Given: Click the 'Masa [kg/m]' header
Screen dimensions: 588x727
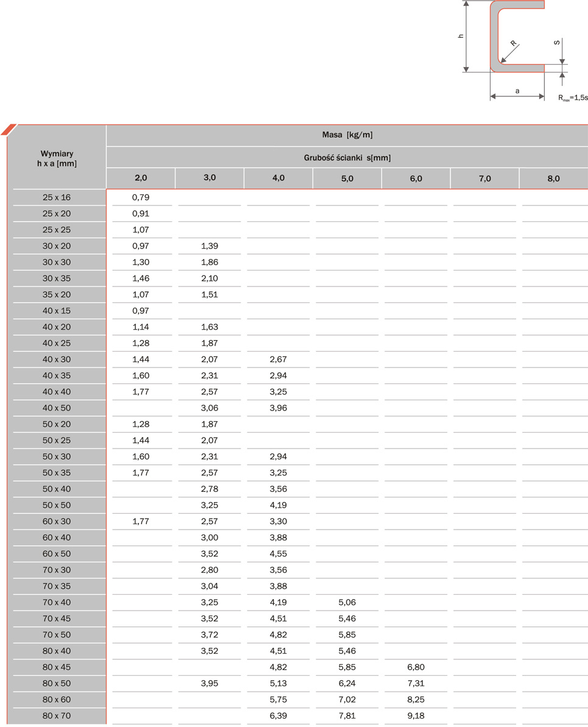Looking at the screenshot, I should (x=347, y=135).
